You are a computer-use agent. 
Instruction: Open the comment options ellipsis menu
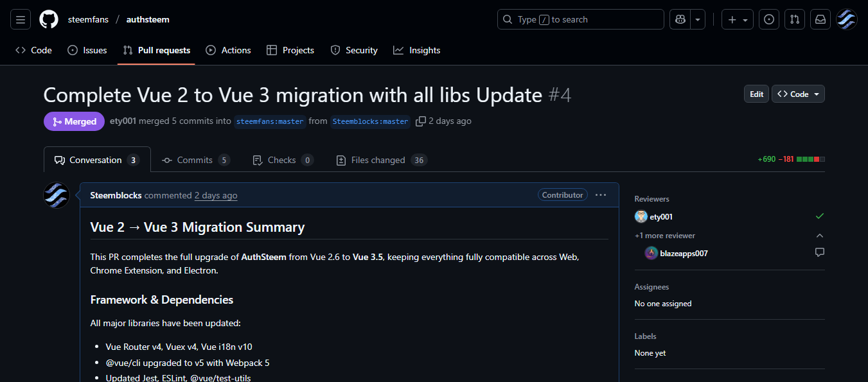(601, 195)
